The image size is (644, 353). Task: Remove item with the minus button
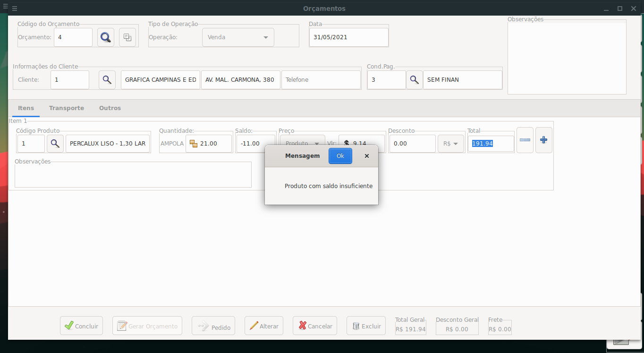[525, 140]
